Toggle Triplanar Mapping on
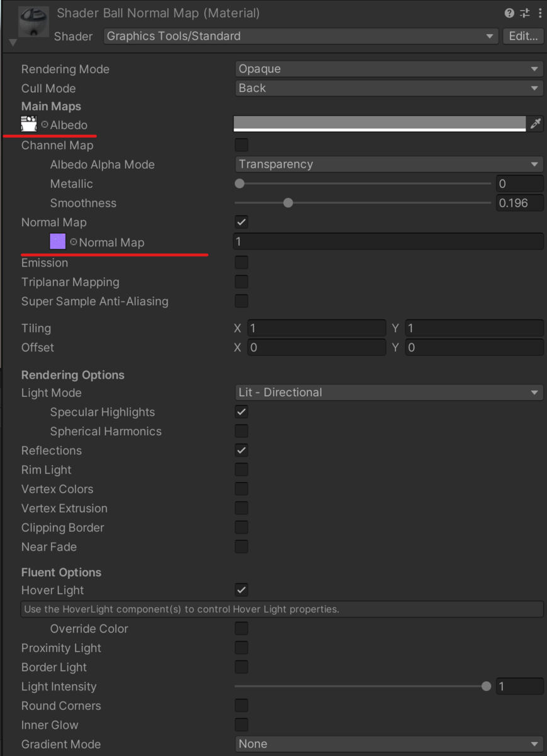 click(241, 282)
